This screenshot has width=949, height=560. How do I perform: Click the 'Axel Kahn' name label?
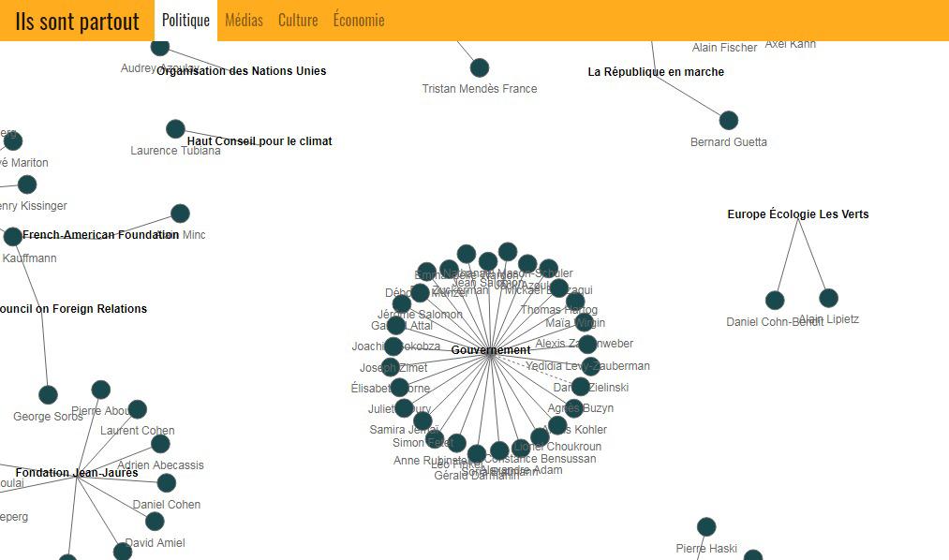[791, 44]
